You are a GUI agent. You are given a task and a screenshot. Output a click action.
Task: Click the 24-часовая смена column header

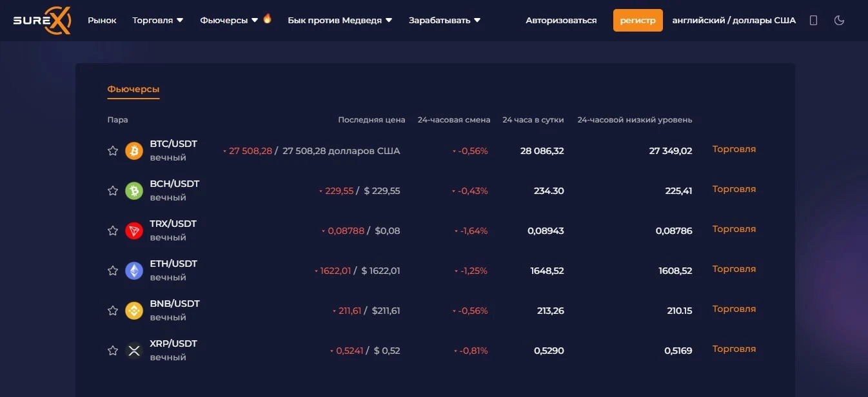click(x=454, y=120)
